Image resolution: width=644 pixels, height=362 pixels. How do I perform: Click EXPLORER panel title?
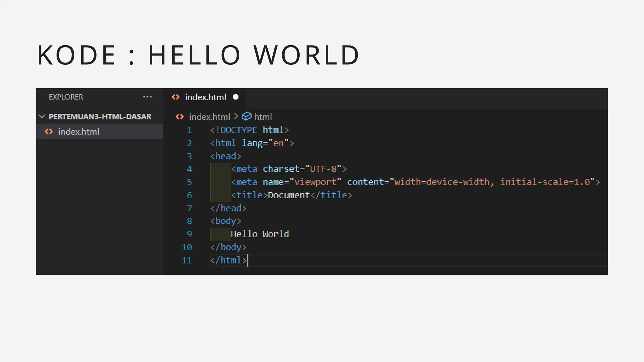66,97
